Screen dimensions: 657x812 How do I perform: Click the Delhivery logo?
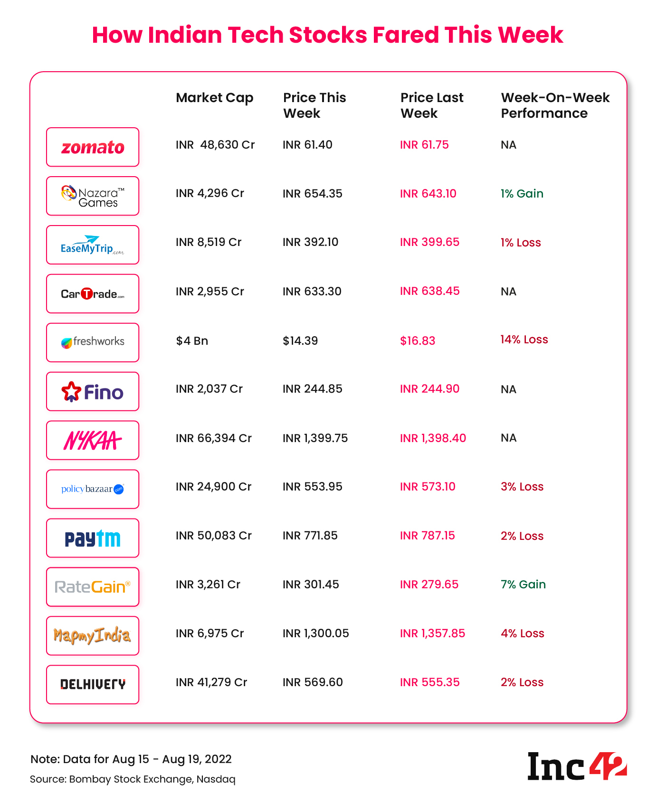[x=93, y=684]
